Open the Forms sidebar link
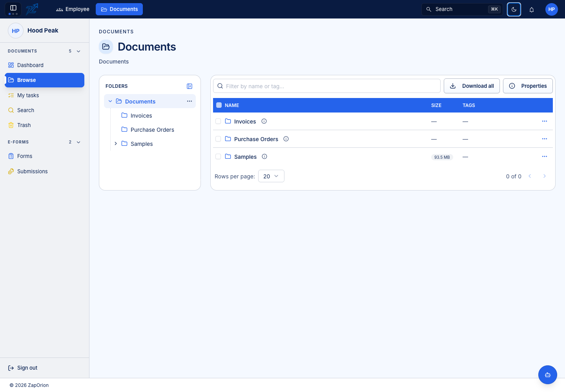The image size is (565, 392). click(x=44, y=156)
